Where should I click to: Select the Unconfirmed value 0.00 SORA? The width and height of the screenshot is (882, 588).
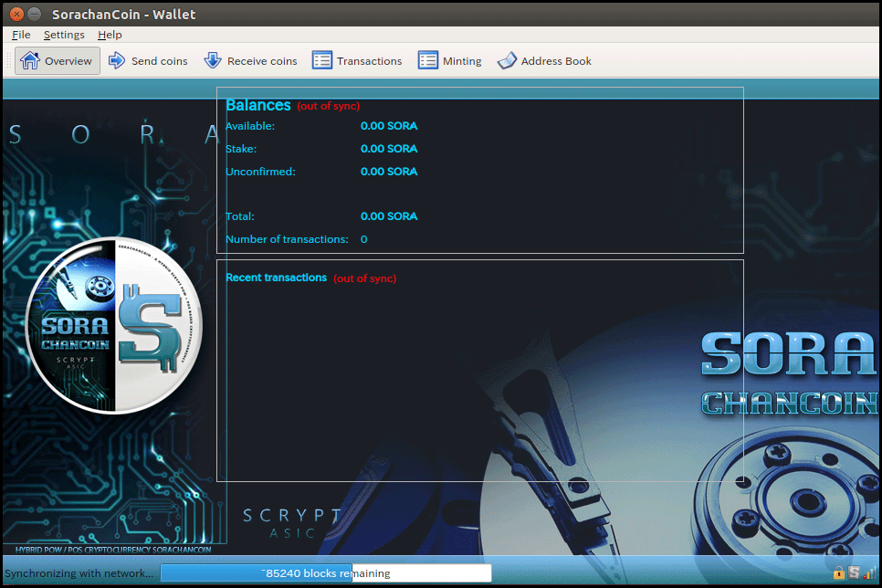click(389, 172)
